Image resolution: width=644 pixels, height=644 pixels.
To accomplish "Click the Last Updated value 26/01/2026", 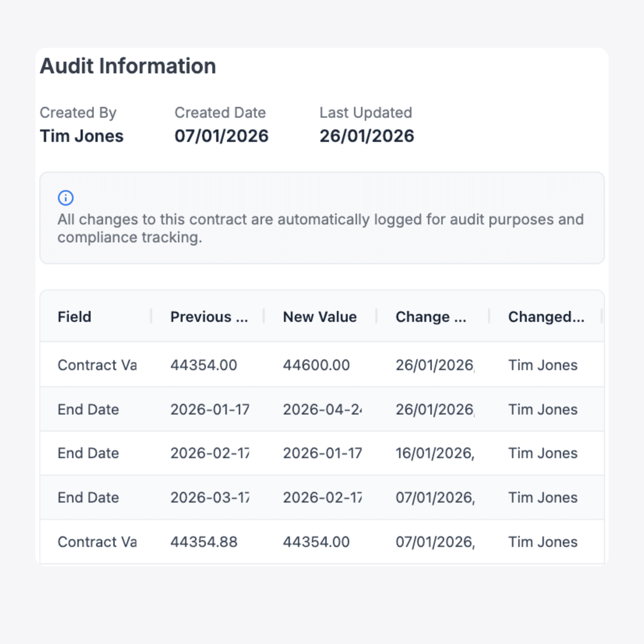I will click(367, 136).
